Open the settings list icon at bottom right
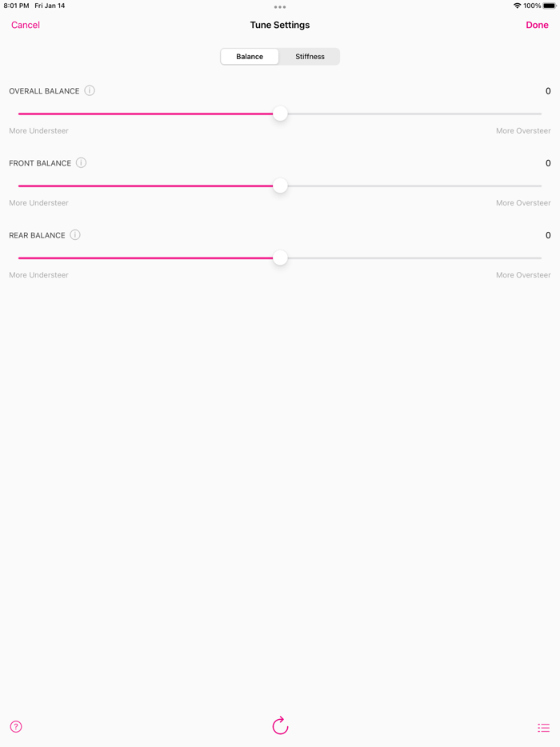 (543, 727)
